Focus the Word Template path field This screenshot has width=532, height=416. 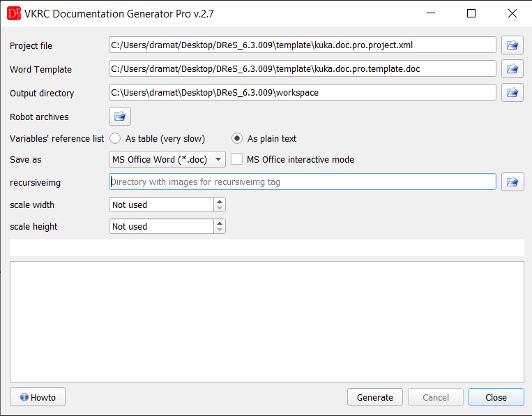click(x=303, y=69)
